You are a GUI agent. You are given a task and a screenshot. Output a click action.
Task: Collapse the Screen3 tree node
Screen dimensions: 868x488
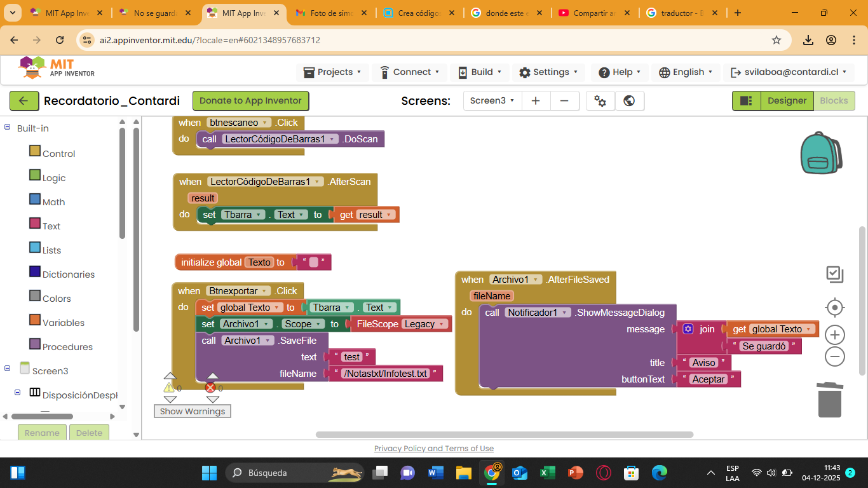click(x=8, y=369)
